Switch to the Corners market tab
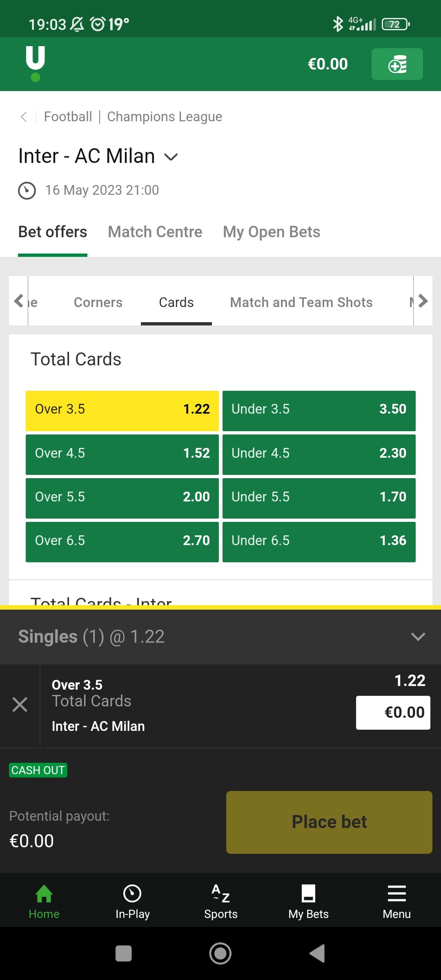 (98, 302)
